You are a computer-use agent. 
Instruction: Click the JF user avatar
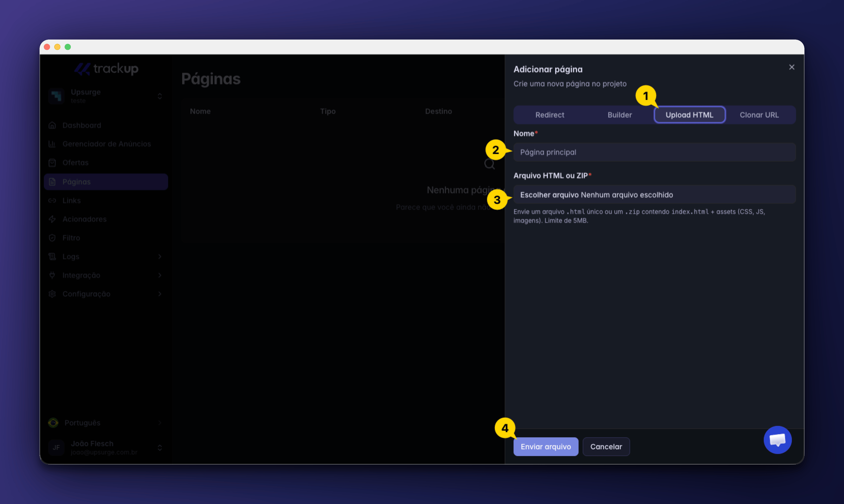click(56, 447)
